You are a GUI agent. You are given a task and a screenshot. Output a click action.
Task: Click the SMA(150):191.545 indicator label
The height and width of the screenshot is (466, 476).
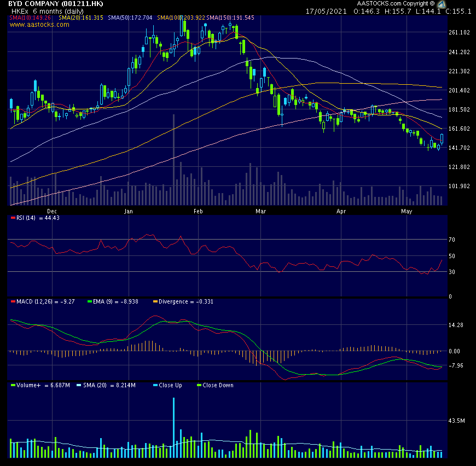tap(230, 18)
